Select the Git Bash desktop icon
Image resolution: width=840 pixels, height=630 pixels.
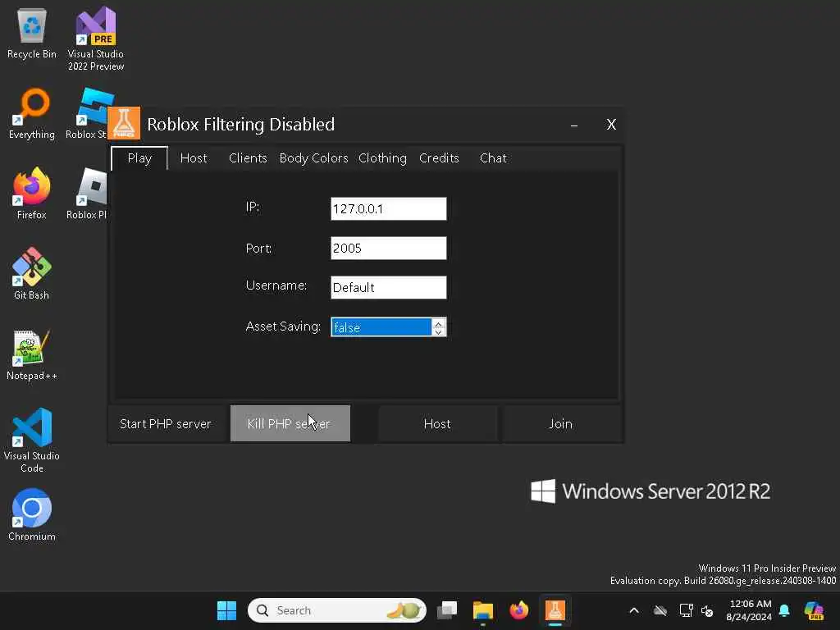[32, 274]
